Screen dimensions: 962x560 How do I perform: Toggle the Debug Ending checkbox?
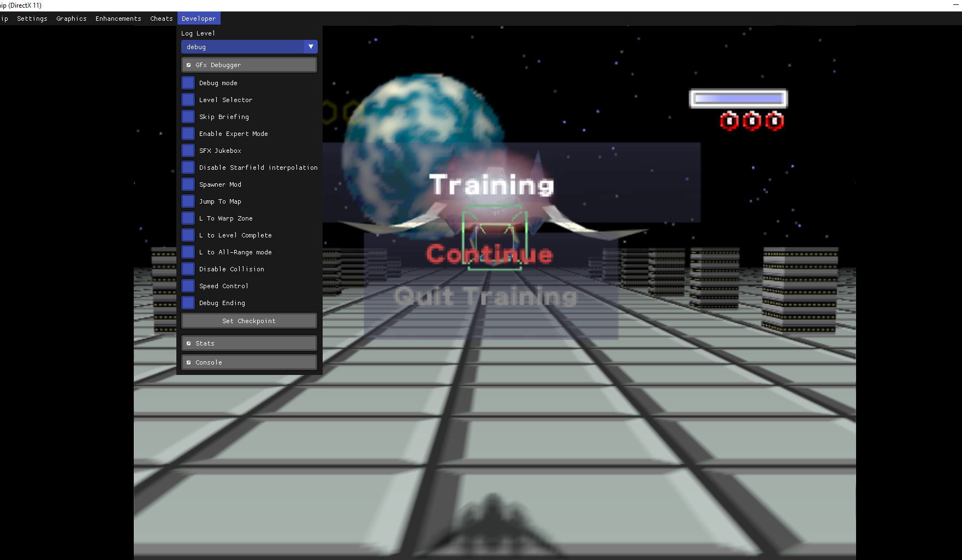188,303
